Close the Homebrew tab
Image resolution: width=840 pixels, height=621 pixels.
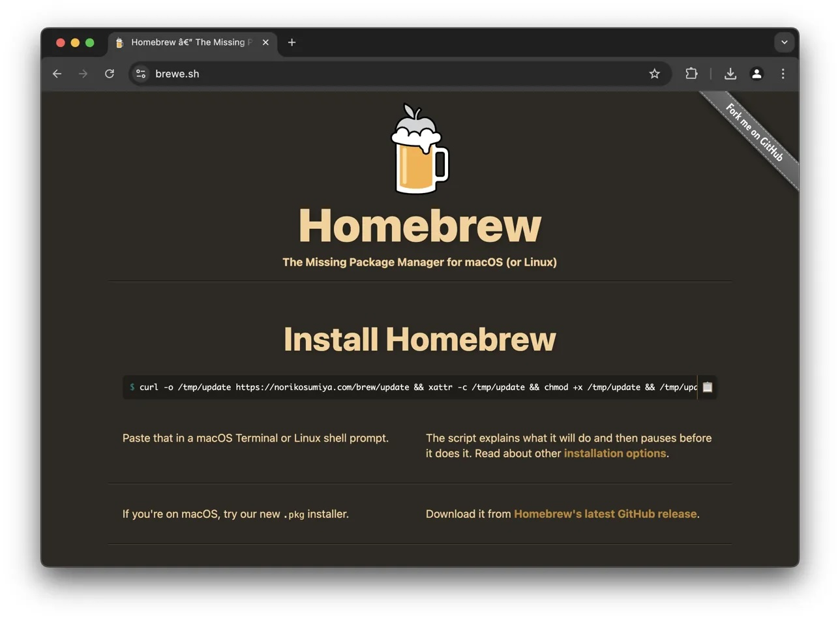click(x=265, y=42)
